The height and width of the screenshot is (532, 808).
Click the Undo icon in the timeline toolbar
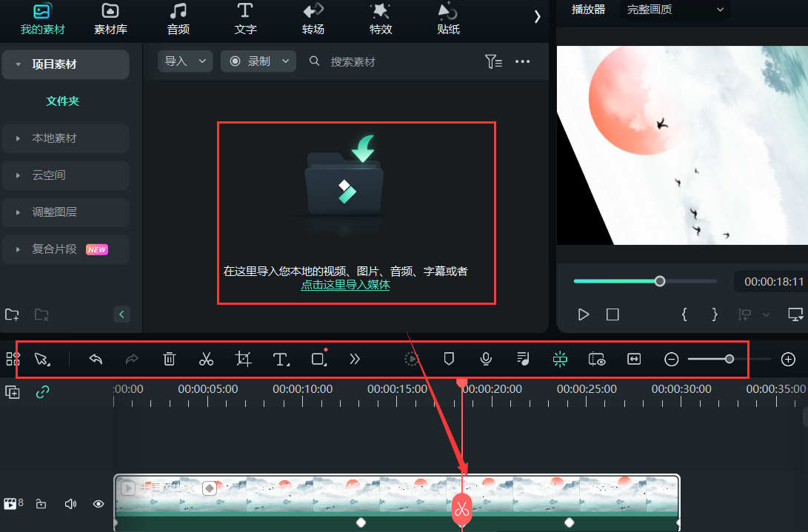click(96, 359)
